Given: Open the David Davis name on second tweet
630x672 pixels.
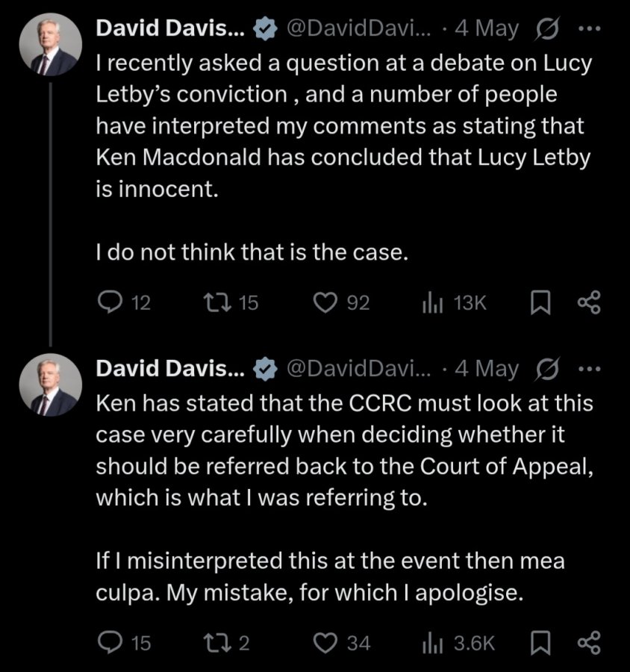Looking at the screenshot, I should coord(170,369).
